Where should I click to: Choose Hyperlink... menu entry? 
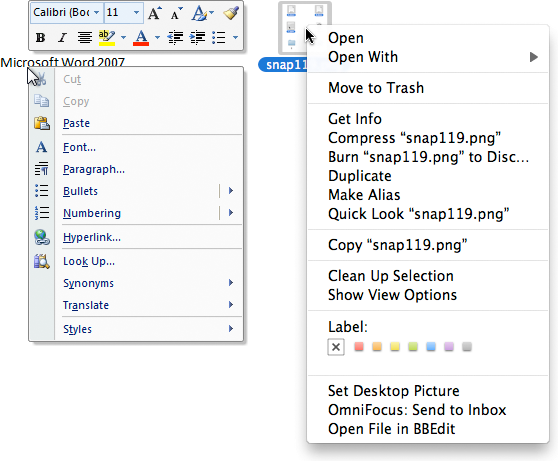(x=92, y=237)
